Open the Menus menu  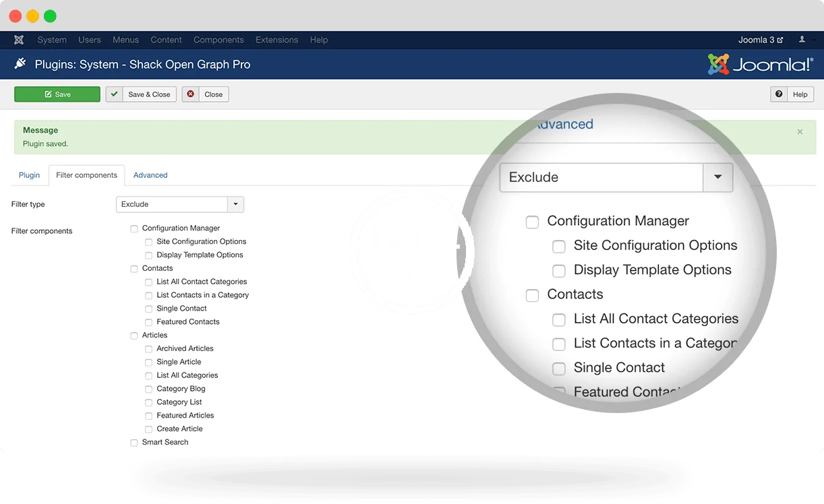click(x=126, y=40)
